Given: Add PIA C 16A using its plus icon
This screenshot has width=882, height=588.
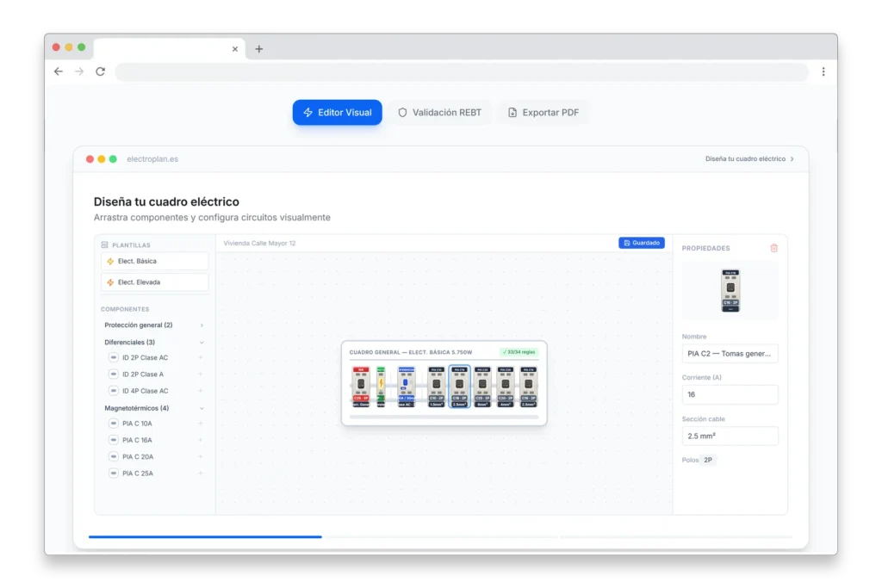Looking at the screenshot, I should (200, 440).
